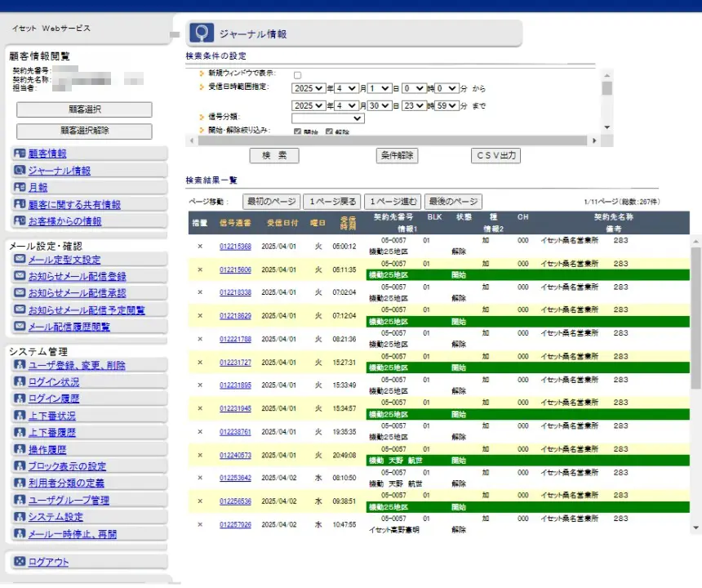This screenshot has width=702, height=588.
Task: Click the envelope icon for メール定型文設定
Action: (x=20, y=260)
